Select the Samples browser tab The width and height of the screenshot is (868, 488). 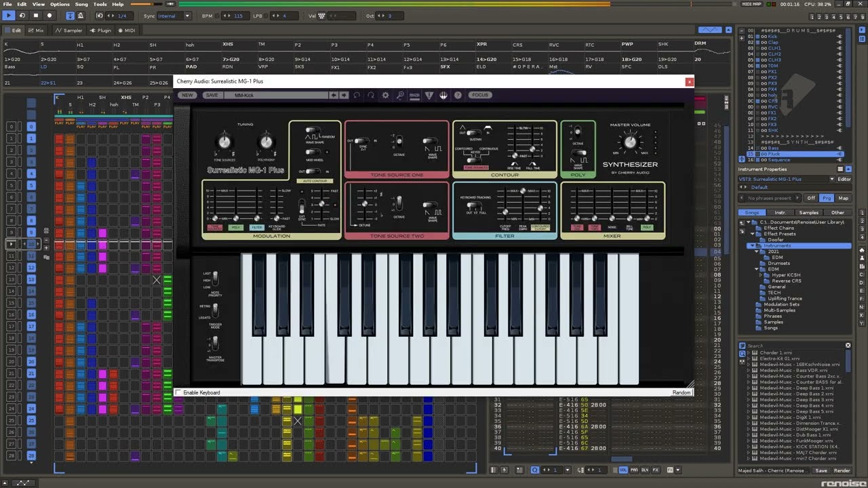(808, 213)
